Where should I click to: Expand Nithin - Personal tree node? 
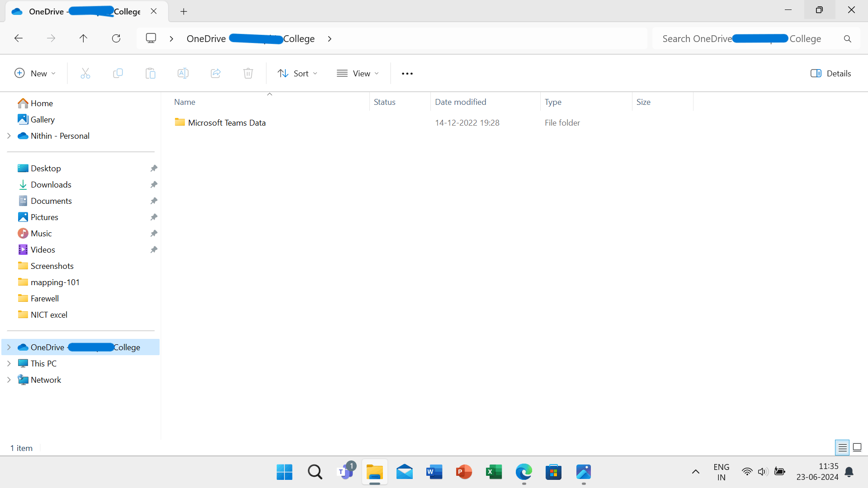point(9,136)
